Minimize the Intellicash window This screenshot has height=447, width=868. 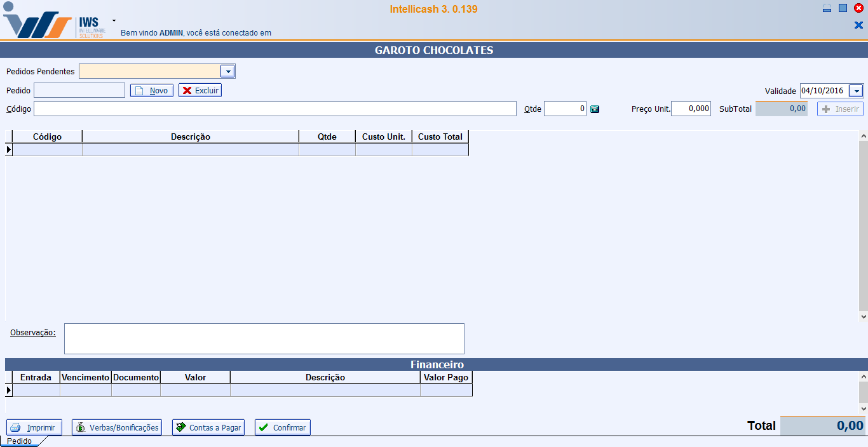pyautogui.click(x=827, y=8)
